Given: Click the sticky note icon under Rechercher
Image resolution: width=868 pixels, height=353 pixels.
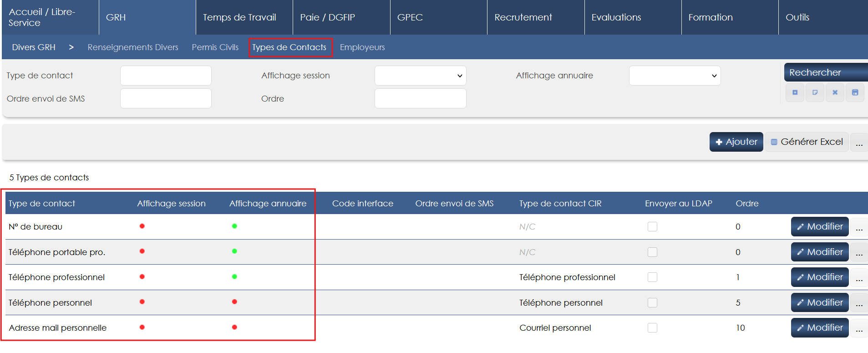Looking at the screenshot, I should (815, 92).
